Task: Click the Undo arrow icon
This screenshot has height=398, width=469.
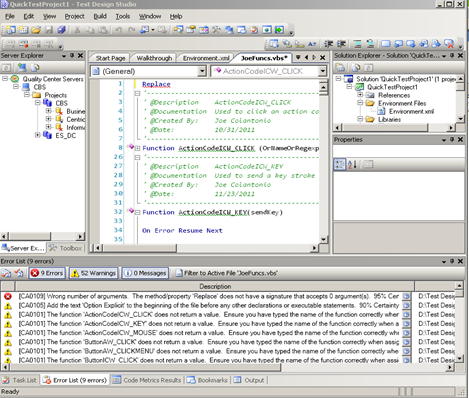Action: click(x=118, y=30)
